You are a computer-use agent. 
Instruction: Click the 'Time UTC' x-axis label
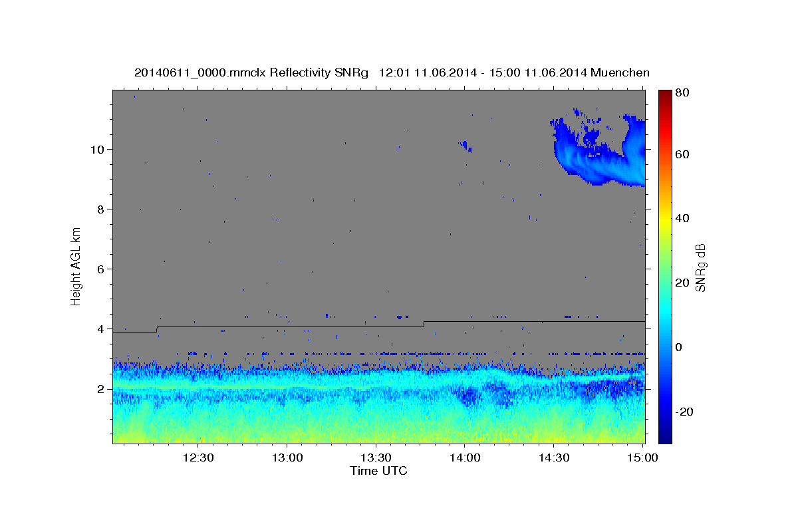(x=378, y=471)
